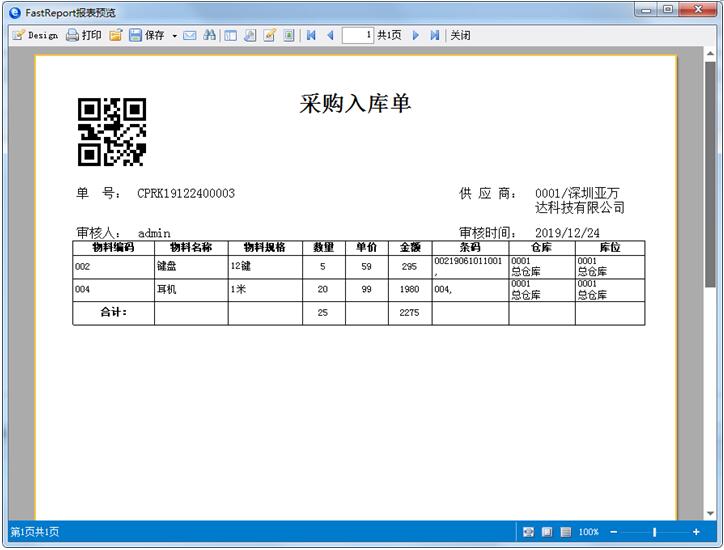724x550 pixels.
Task: Click total amount cell 2275
Action: pos(410,313)
